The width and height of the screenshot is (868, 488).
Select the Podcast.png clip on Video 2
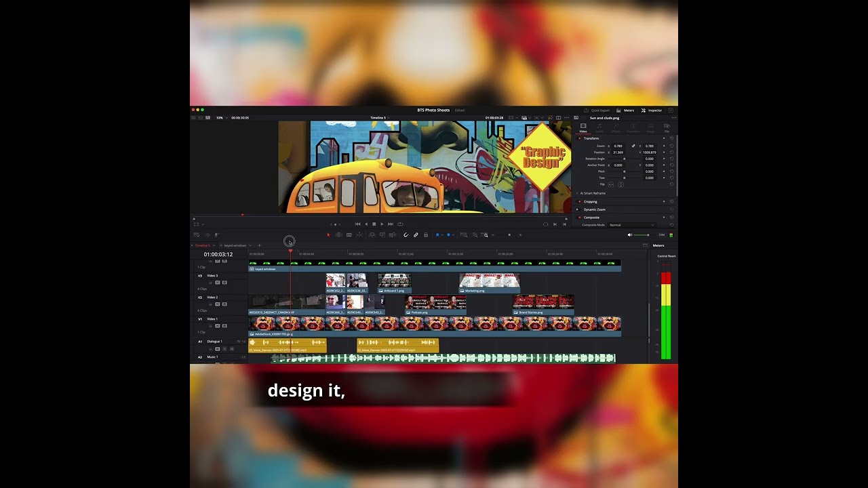pyautogui.click(x=435, y=305)
